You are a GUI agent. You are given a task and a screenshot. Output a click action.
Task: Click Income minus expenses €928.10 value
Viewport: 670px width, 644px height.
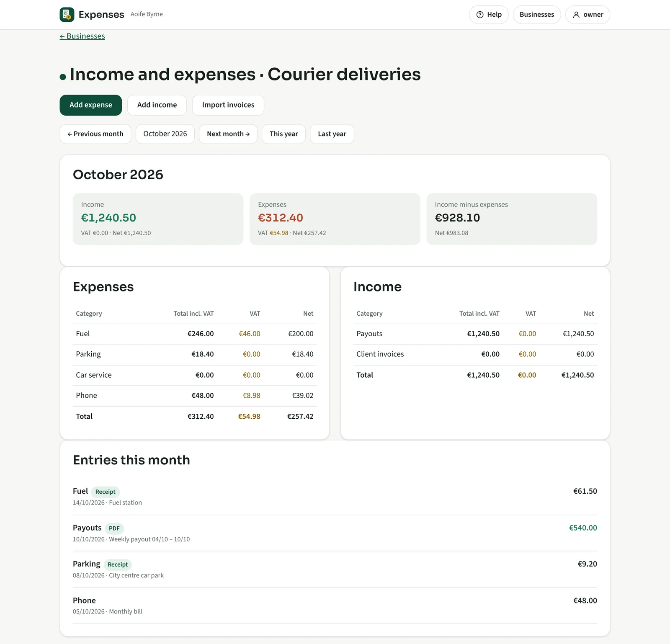tap(457, 218)
